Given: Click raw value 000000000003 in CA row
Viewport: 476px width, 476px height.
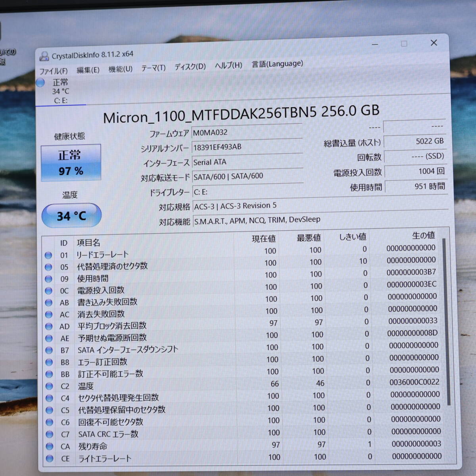Looking at the screenshot, I should point(416,444).
